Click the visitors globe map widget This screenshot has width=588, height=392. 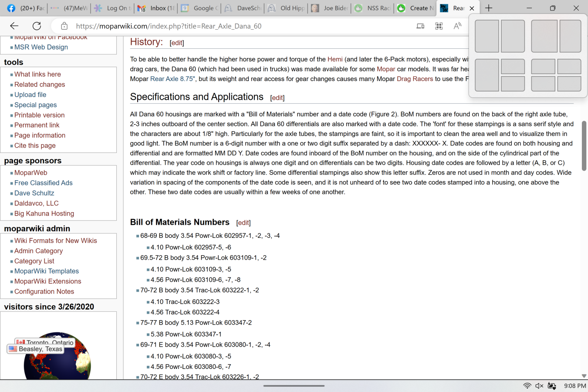pyautogui.click(x=57, y=355)
